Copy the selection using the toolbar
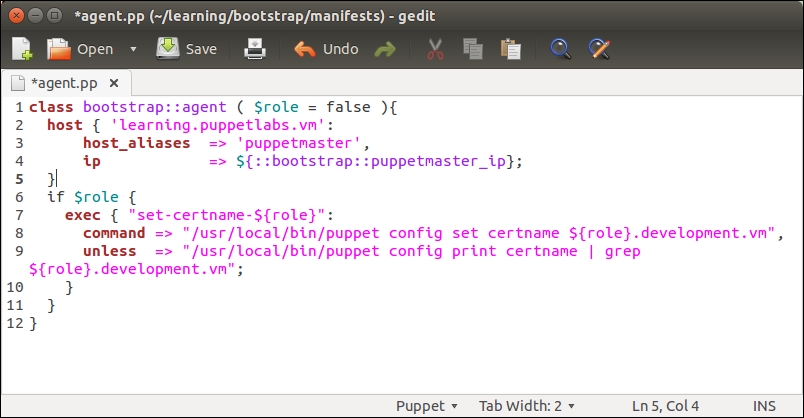This screenshot has width=804, height=418. pos(472,49)
